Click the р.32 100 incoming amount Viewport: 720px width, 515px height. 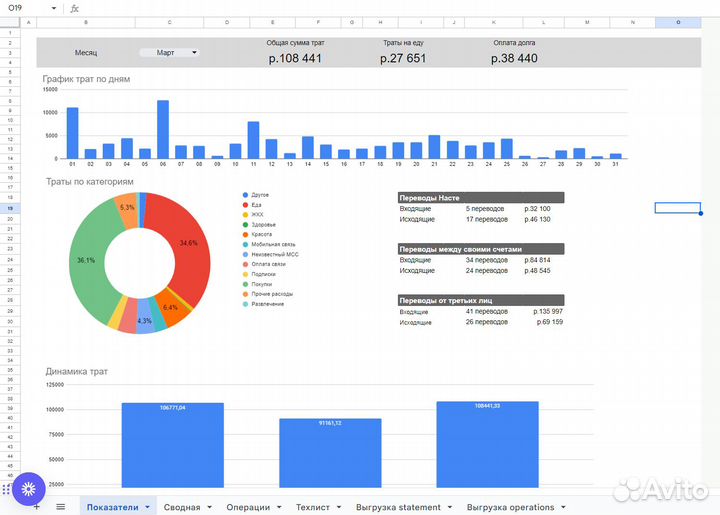[x=537, y=208]
